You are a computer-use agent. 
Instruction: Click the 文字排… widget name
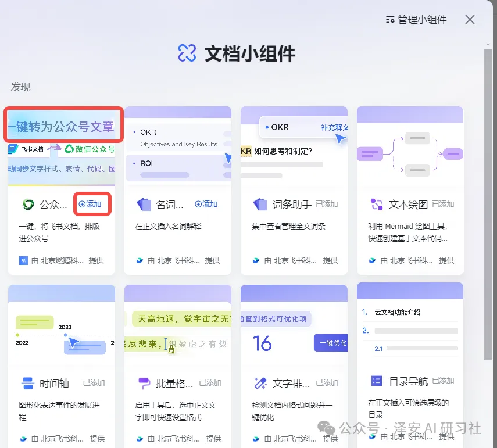[x=291, y=384]
